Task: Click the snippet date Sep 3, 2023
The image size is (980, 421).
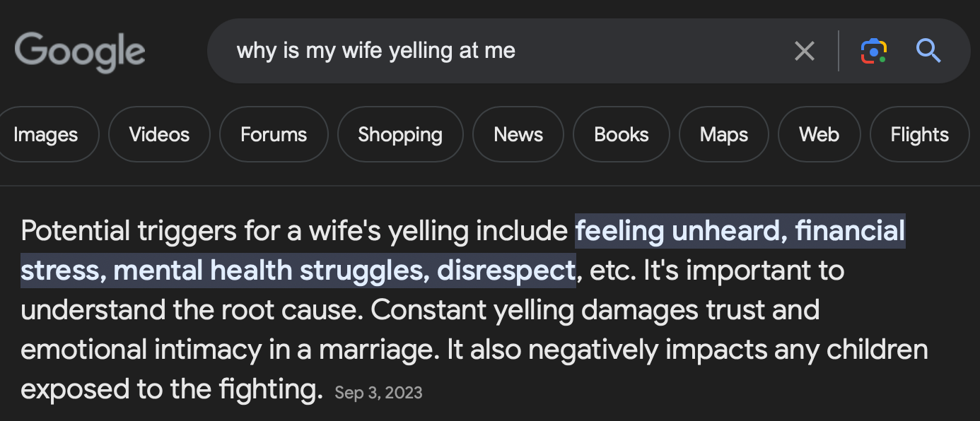Action: coord(378,393)
